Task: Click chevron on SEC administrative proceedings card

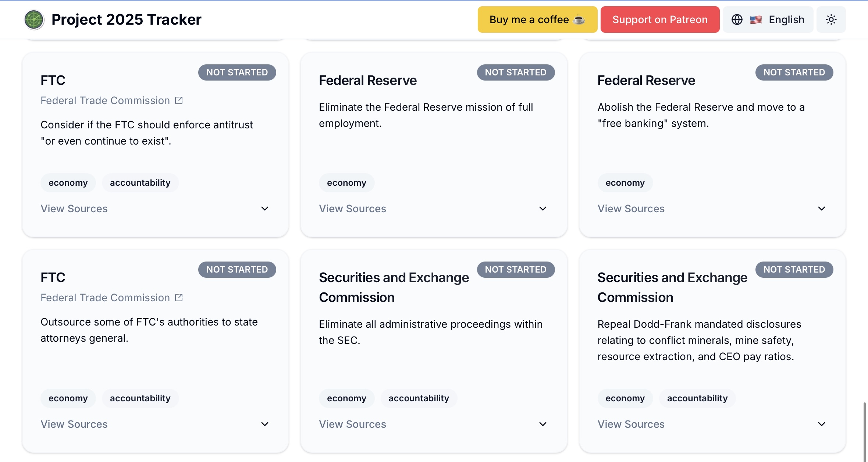Action: point(542,424)
